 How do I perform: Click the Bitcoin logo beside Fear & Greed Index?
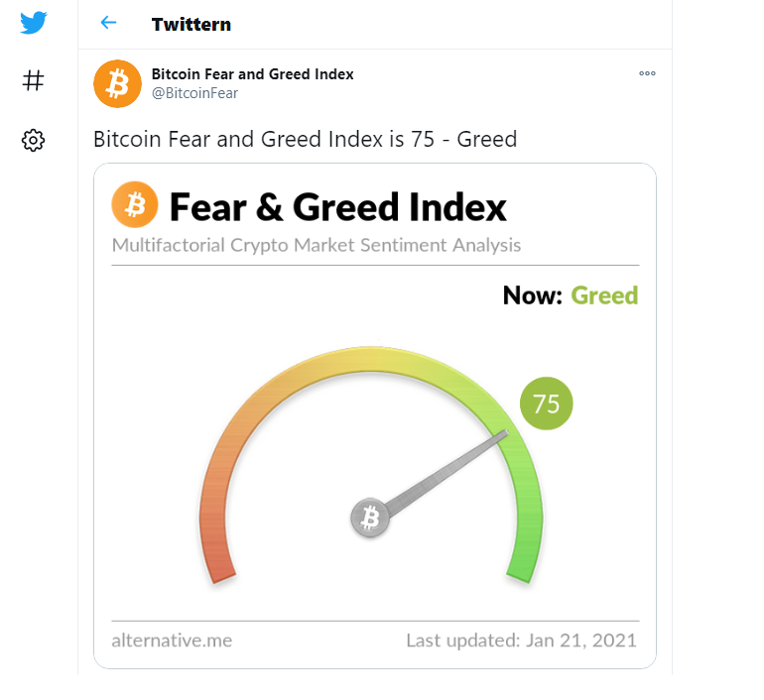pyautogui.click(x=135, y=204)
